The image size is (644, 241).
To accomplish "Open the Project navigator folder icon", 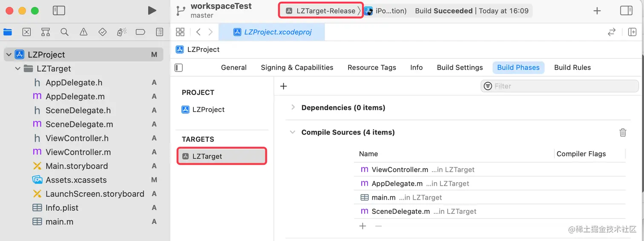I will tap(8, 32).
